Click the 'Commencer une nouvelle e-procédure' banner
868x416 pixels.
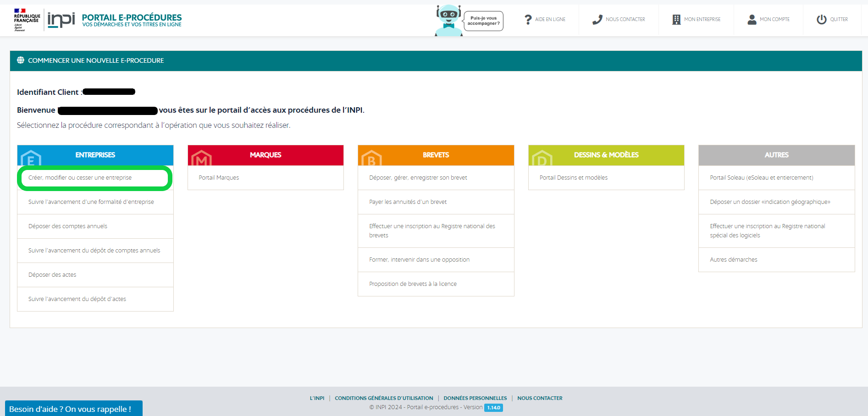pyautogui.click(x=436, y=60)
